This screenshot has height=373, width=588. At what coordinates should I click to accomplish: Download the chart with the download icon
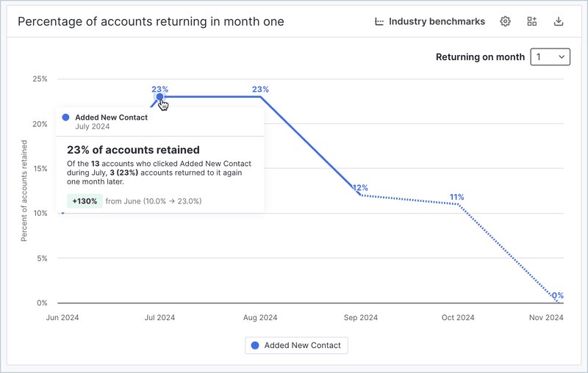(x=559, y=21)
